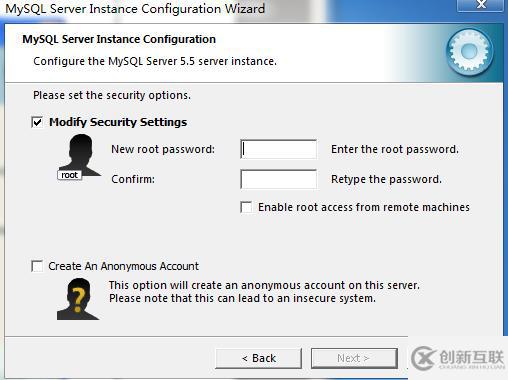Click the anonymous user question mark icon
Image resolution: width=508 pixels, height=380 pixels.
click(x=78, y=299)
